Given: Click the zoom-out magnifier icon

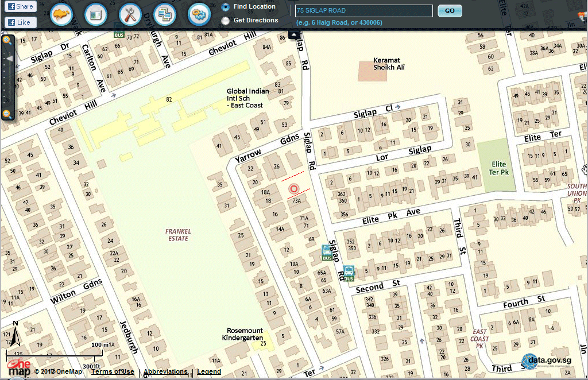Looking at the screenshot, I should point(7,114).
